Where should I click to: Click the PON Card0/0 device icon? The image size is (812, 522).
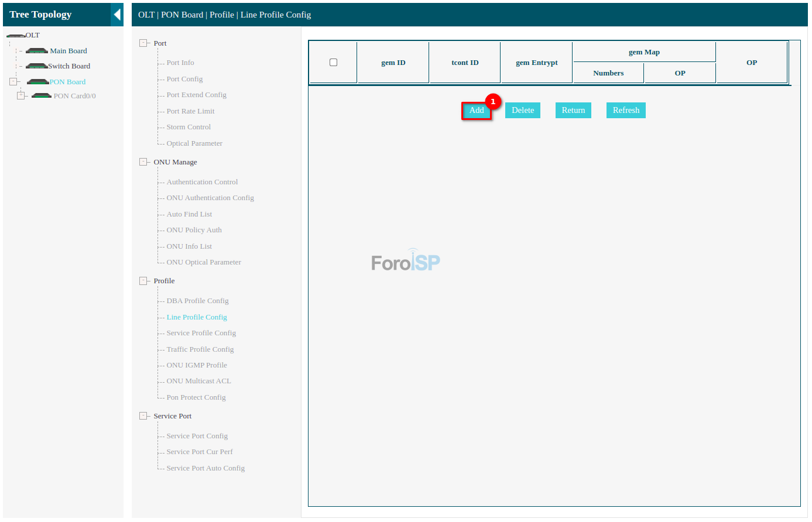tap(42, 96)
